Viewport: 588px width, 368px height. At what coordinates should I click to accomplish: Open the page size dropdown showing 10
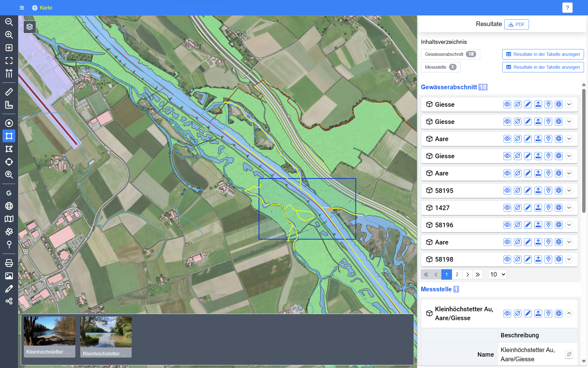pos(497,274)
